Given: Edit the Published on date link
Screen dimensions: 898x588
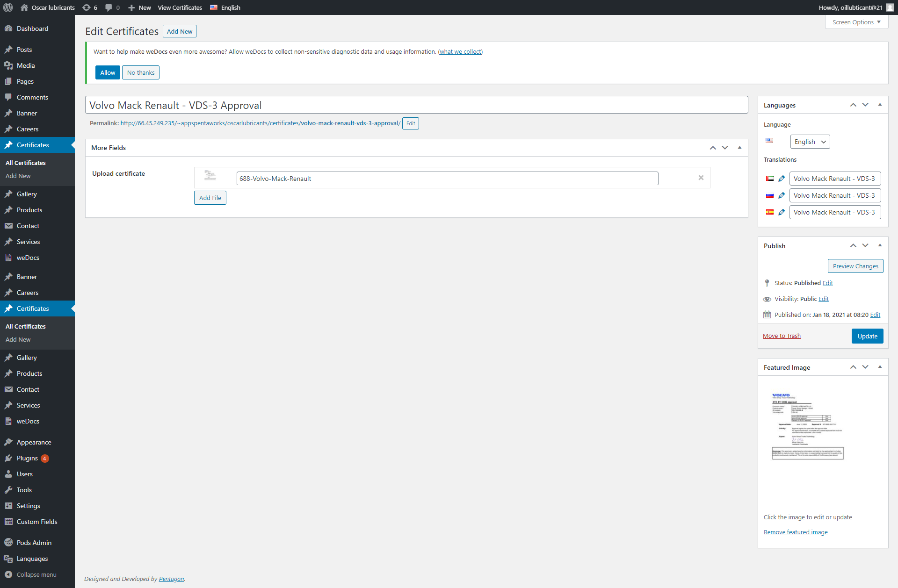Looking at the screenshot, I should [875, 315].
